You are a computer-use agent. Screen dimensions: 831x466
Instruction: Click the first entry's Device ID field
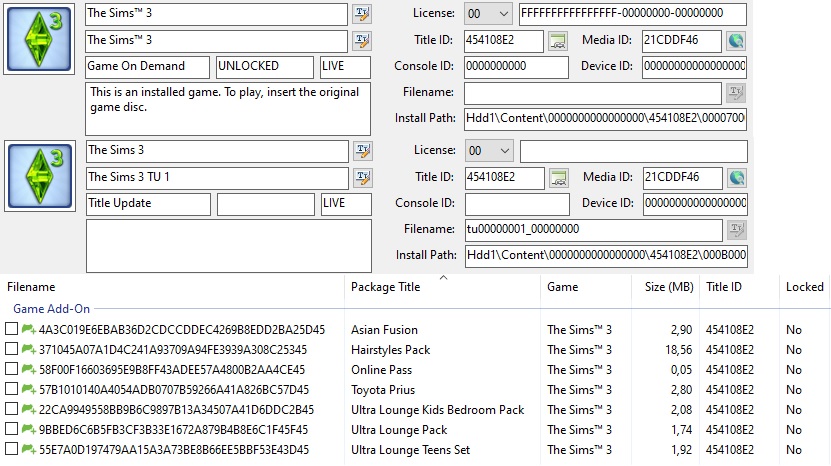click(x=694, y=67)
